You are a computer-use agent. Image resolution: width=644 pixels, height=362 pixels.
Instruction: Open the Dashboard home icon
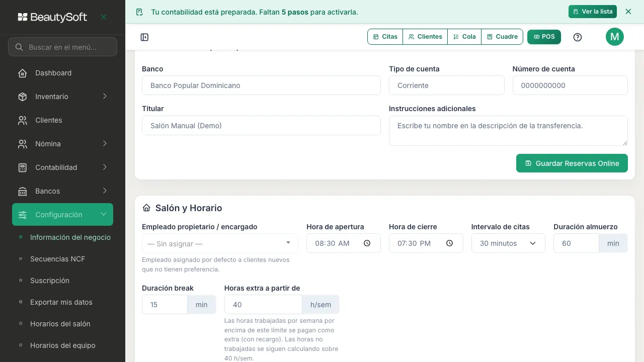pos(23,73)
